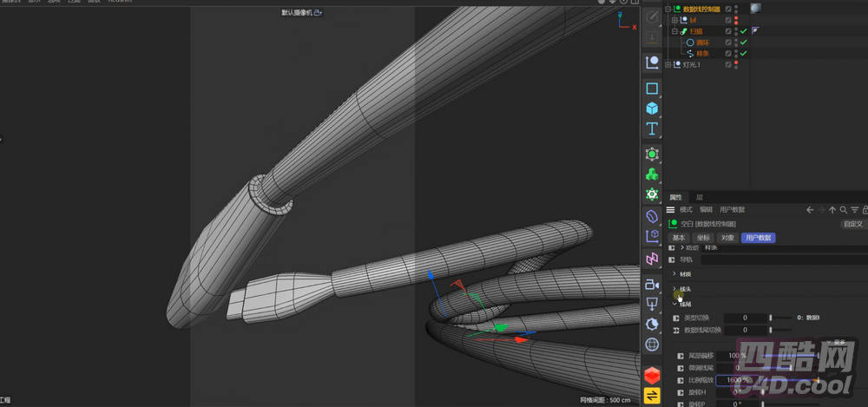This screenshot has width=868, height=407.
Task: Collapse the 扫描 tree node
Action: 674,31
